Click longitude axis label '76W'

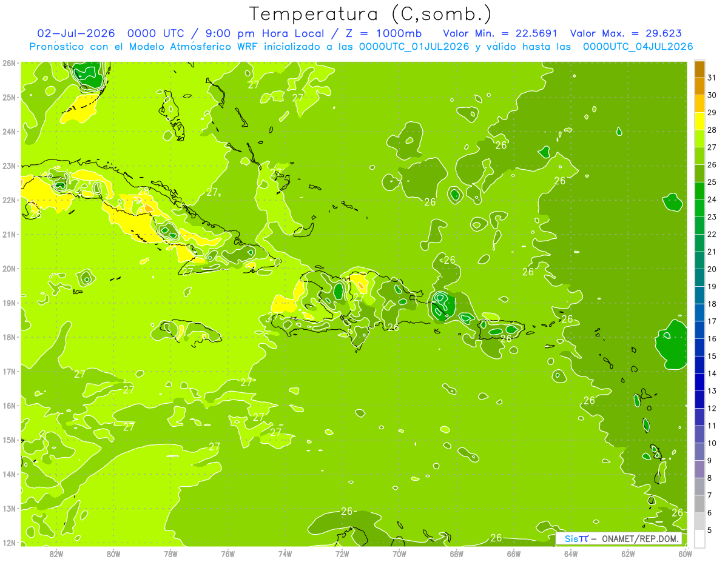228,554
